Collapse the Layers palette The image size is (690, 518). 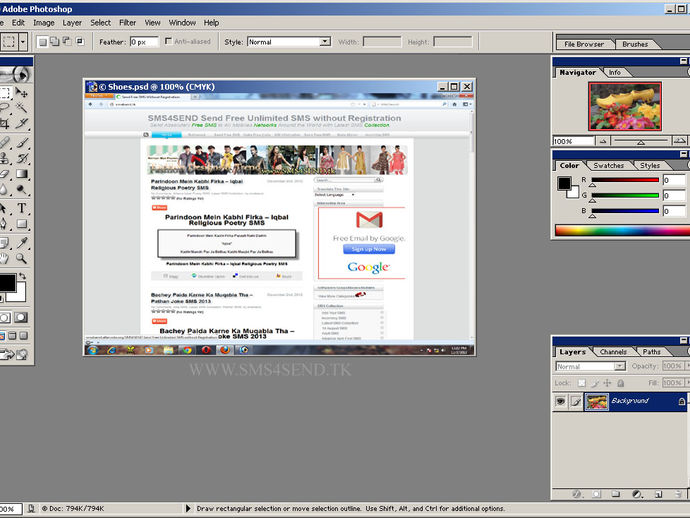coord(683,340)
